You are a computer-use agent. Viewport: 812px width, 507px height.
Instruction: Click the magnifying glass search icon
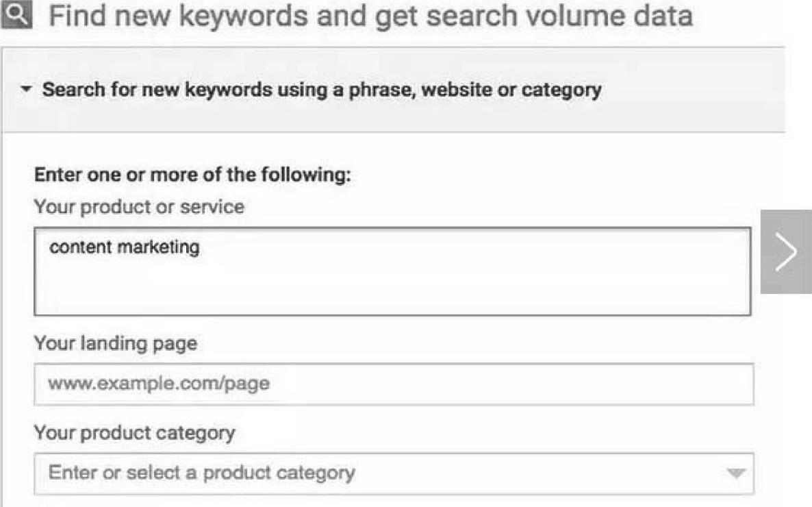[17, 15]
